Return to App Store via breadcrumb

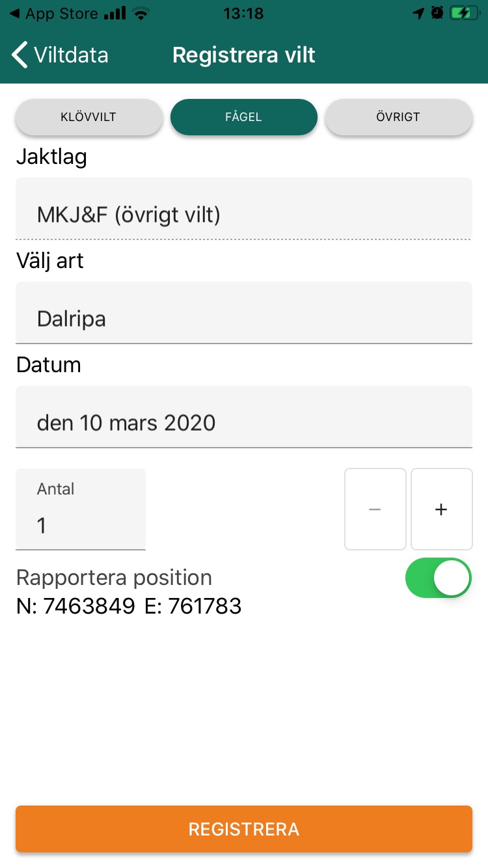point(53,13)
